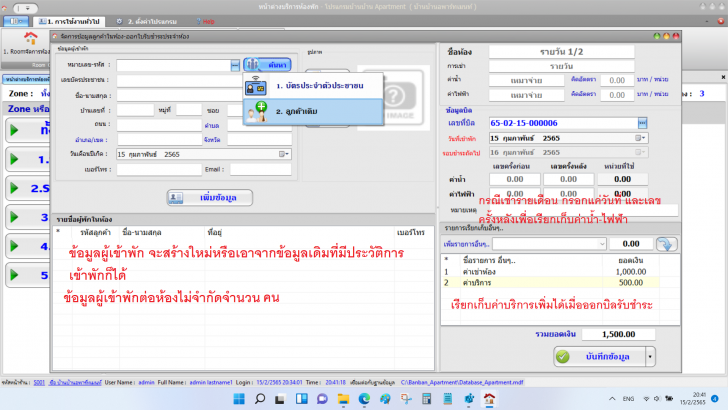Click the bill number 65-02-15-000006 field
Viewport: 728px width, 410px height.
[564, 123]
